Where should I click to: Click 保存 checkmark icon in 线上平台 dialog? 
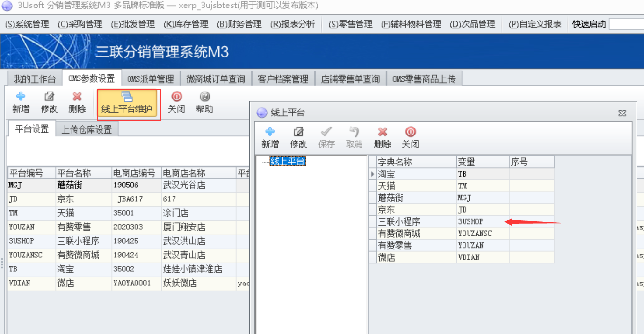[326, 132]
